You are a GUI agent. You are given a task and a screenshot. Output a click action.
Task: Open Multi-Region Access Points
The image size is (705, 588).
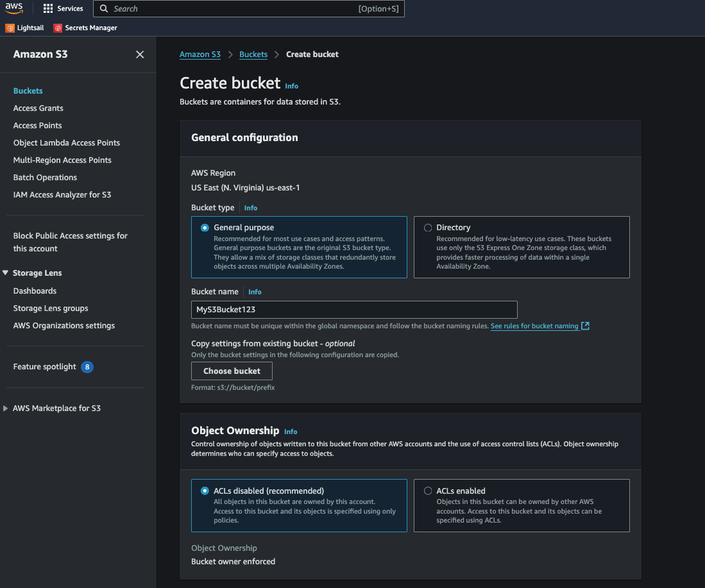[62, 160]
